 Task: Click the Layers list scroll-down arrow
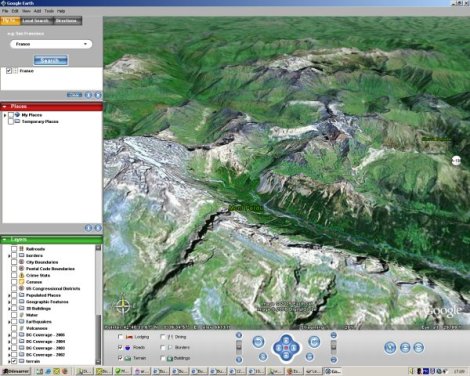tap(98, 361)
